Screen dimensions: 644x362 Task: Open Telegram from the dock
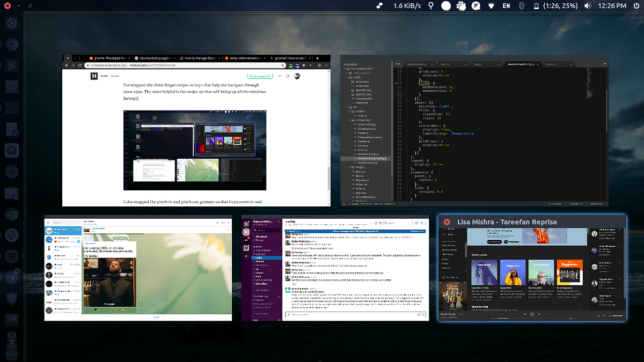point(12,277)
